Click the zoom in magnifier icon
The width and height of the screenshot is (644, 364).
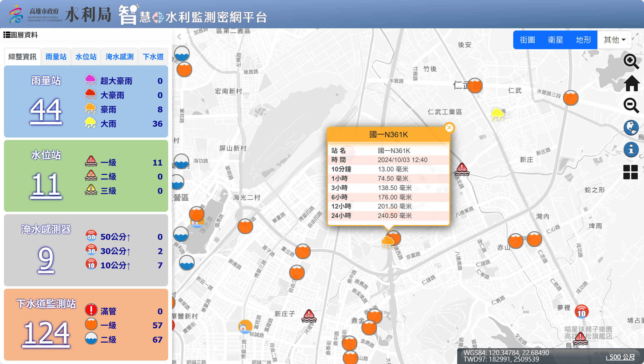[x=631, y=61]
